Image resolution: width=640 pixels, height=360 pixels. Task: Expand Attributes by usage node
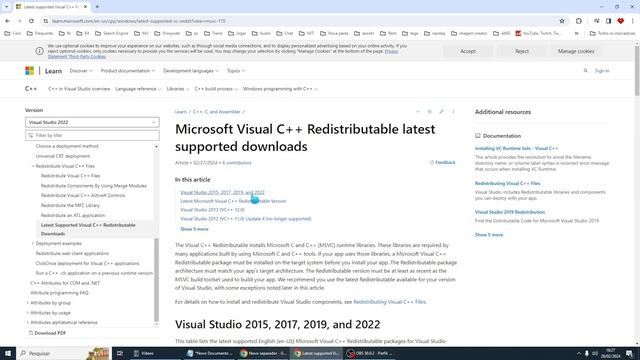(x=28, y=313)
